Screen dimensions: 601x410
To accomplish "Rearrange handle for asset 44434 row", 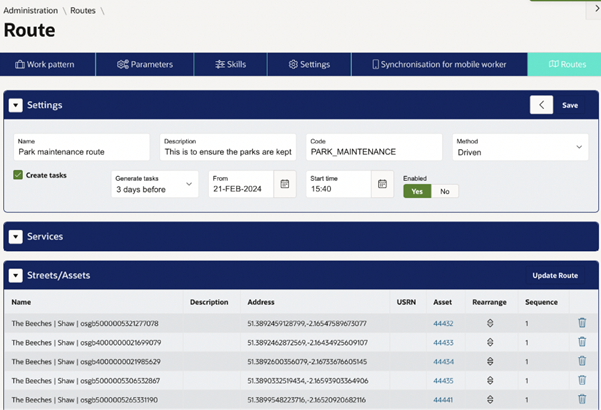I will 490,361.
